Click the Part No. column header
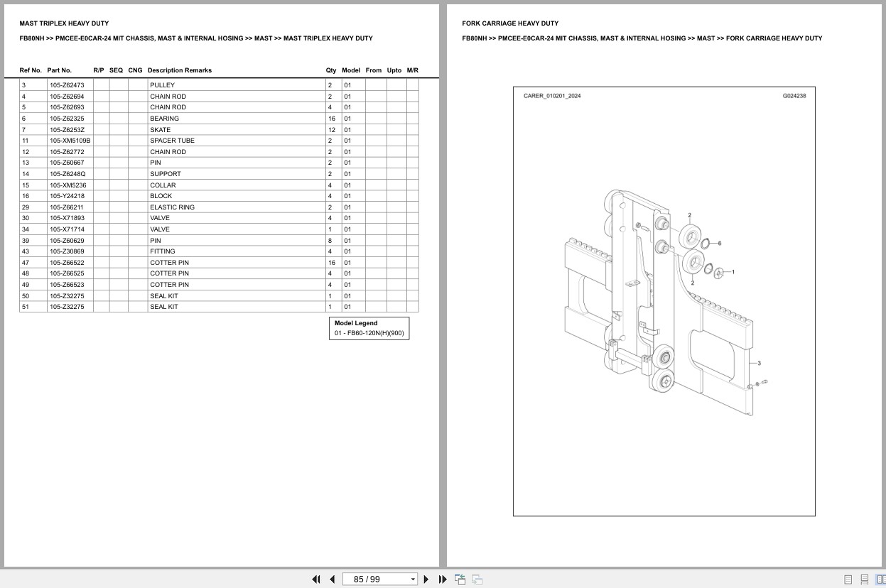 point(60,70)
